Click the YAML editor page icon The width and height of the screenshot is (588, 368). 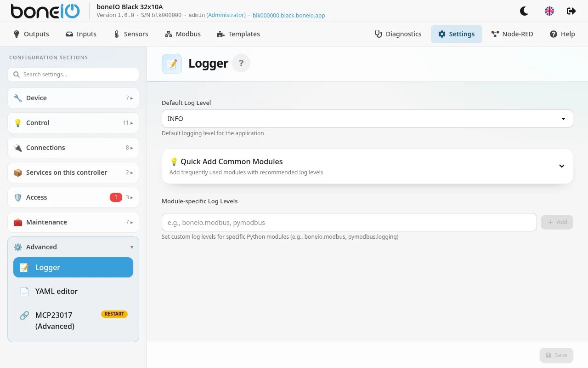24,291
